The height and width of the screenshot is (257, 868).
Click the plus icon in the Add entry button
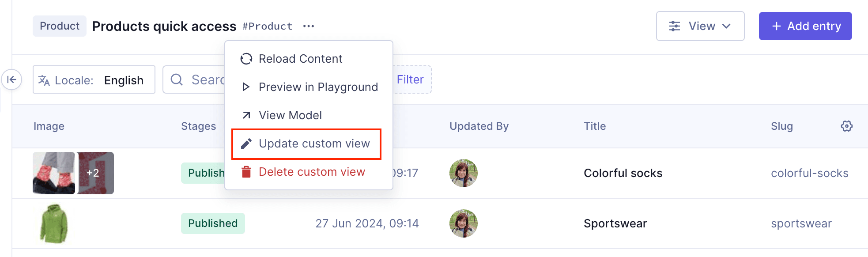coord(776,26)
